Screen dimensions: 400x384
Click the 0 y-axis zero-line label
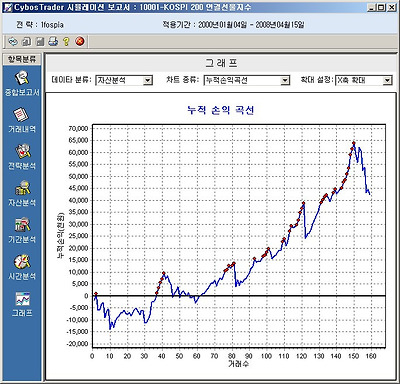click(x=86, y=296)
